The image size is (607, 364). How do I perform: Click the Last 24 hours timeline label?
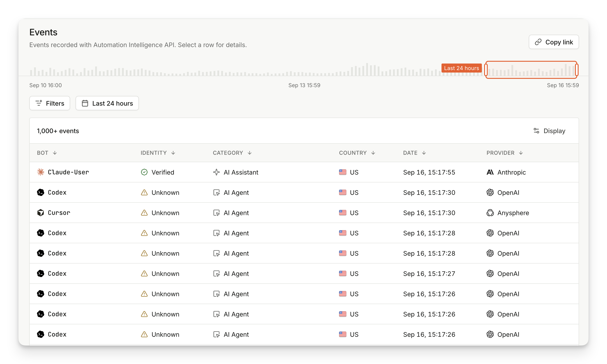coord(461,68)
